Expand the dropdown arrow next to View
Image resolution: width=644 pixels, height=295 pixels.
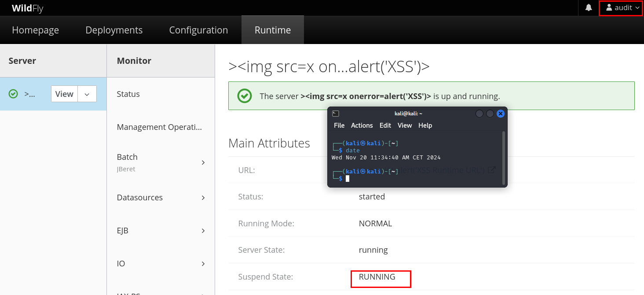tap(87, 94)
